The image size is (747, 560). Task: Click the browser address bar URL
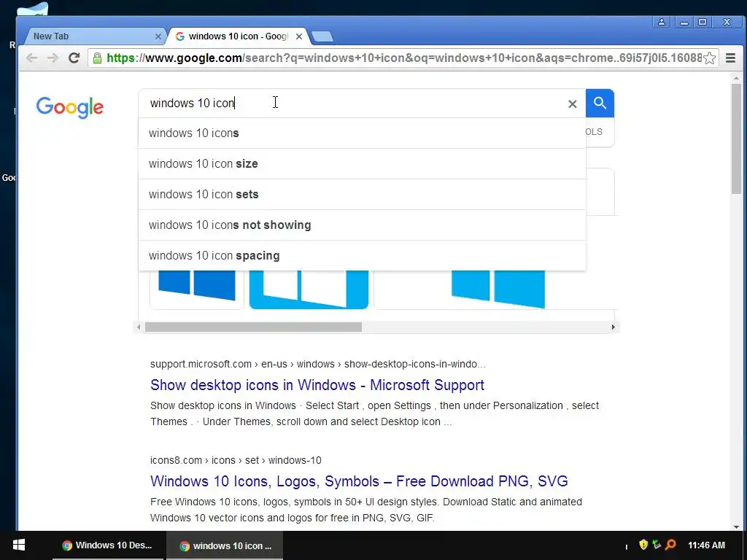[404, 58]
